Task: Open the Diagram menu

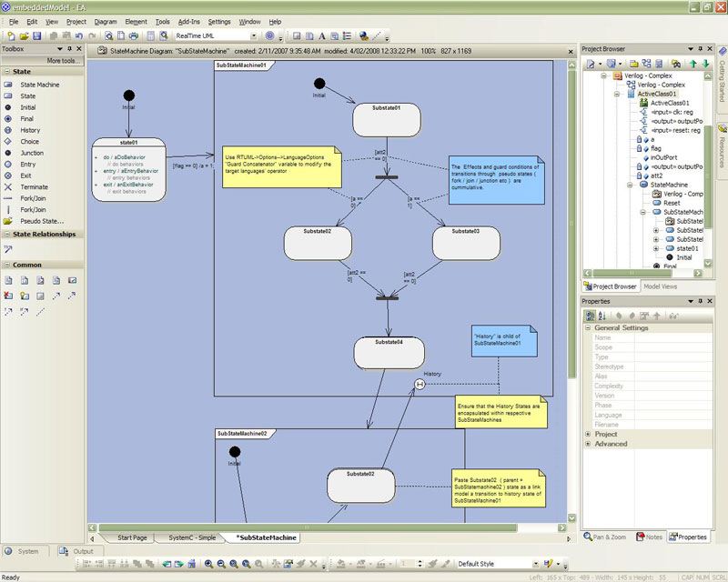Action: [106, 22]
